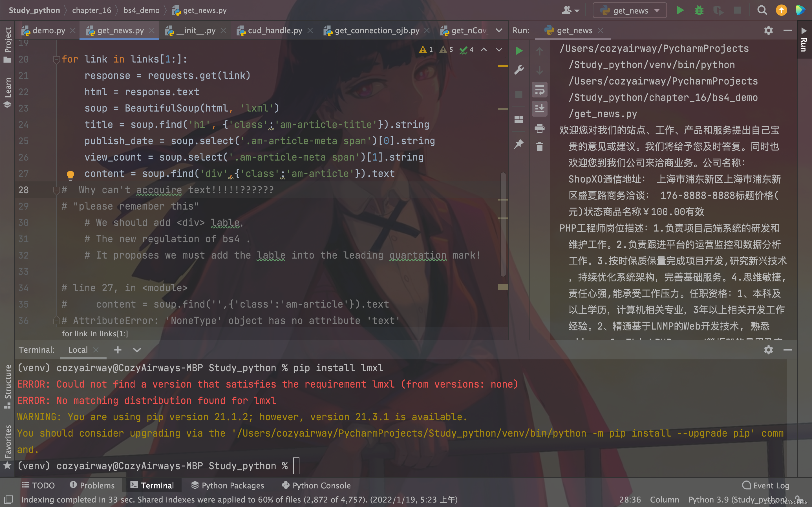The image size is (812, 507).
Task: Click the print icon in Run panel
Action: pos(539,128)
